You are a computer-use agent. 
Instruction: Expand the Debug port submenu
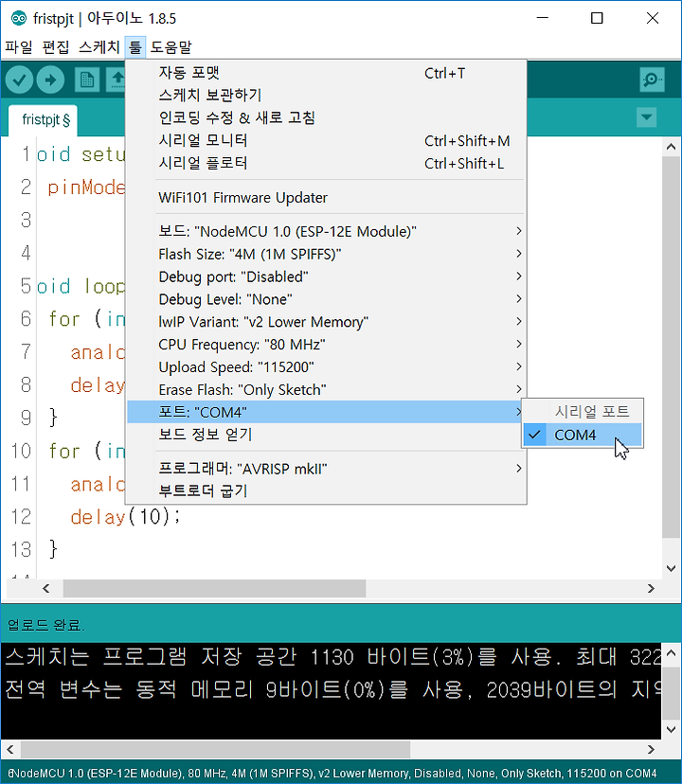pos(326,276)
